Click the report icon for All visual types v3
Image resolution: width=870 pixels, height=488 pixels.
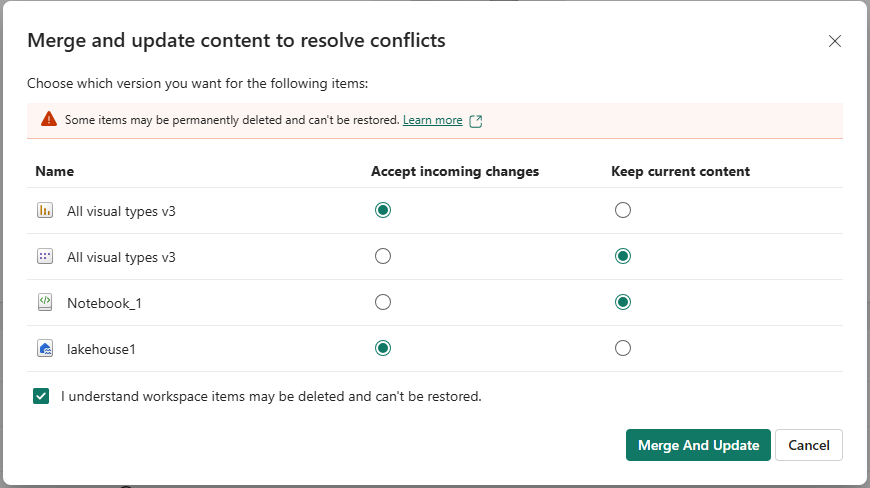44,211
